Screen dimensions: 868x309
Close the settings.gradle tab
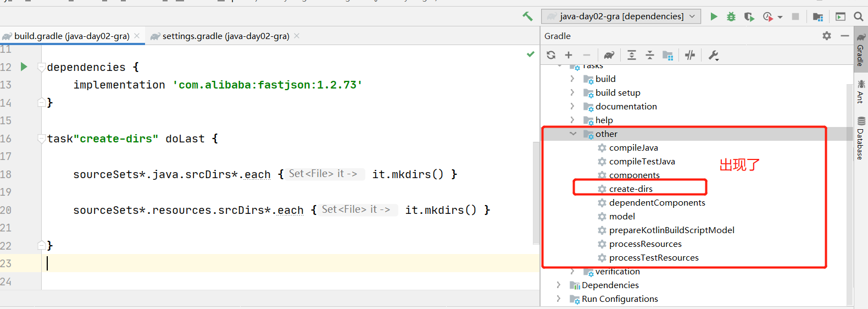(297, 36)
